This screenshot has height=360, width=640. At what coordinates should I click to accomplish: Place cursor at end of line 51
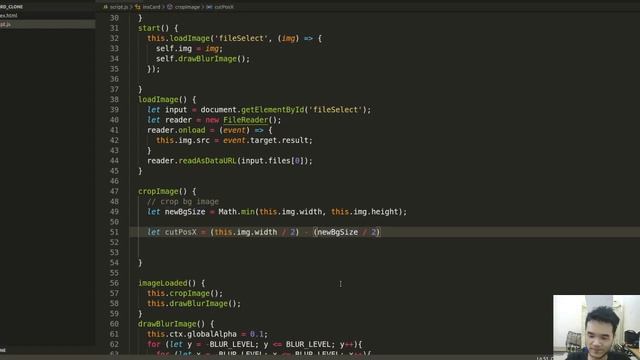coord(381,232)
